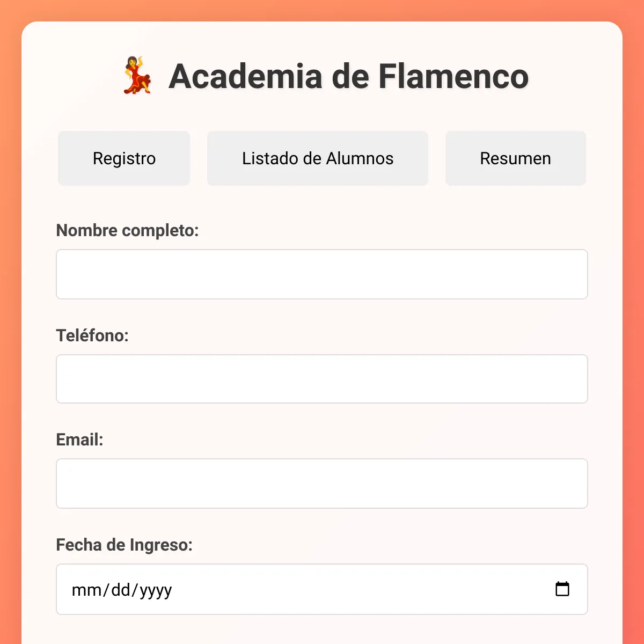Select the Email input field
This screenshot has height=644, width=644.
click(322, 484)
